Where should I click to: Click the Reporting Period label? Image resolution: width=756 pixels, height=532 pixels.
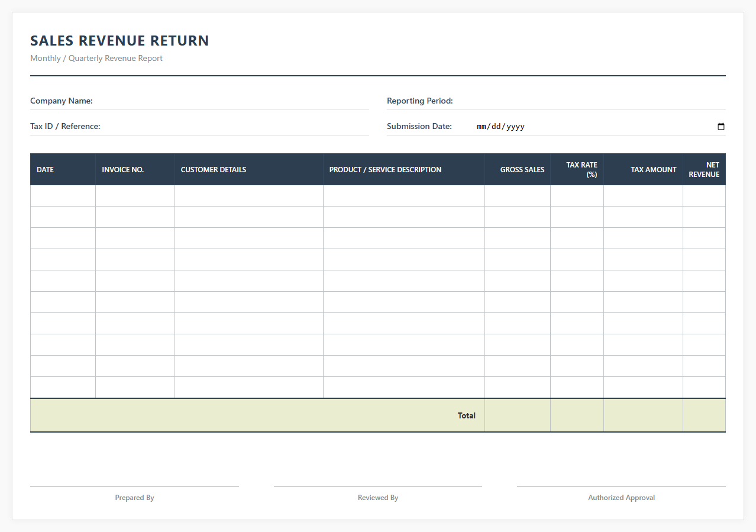420,101
